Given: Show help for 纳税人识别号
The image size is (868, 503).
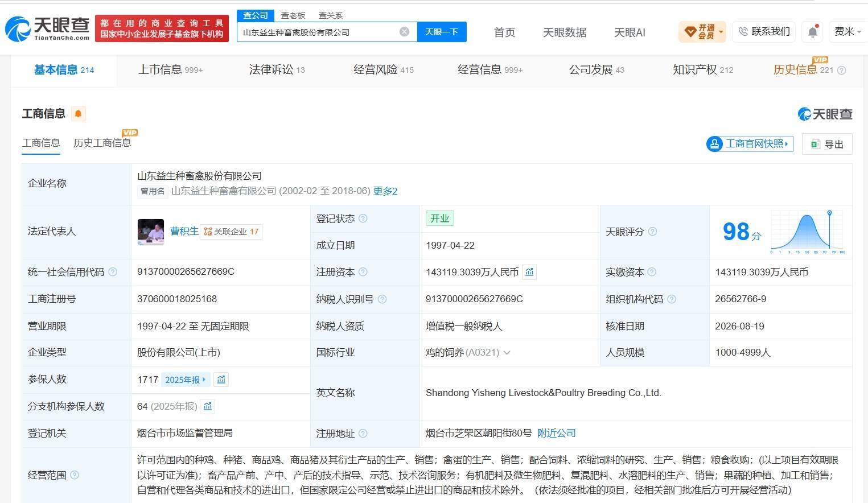Looking at the screenshot, I should click(382, 299).
